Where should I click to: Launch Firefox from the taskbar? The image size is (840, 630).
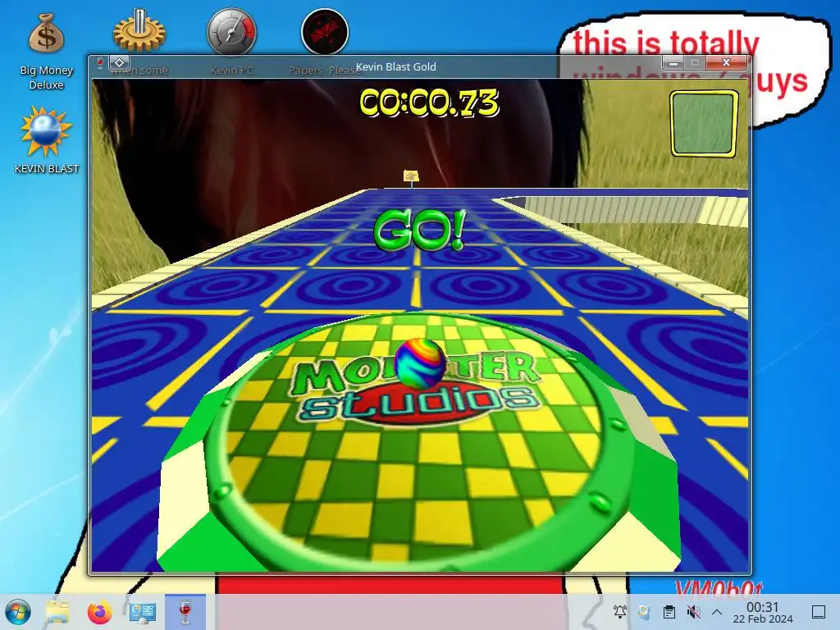(x=99, y=612)
